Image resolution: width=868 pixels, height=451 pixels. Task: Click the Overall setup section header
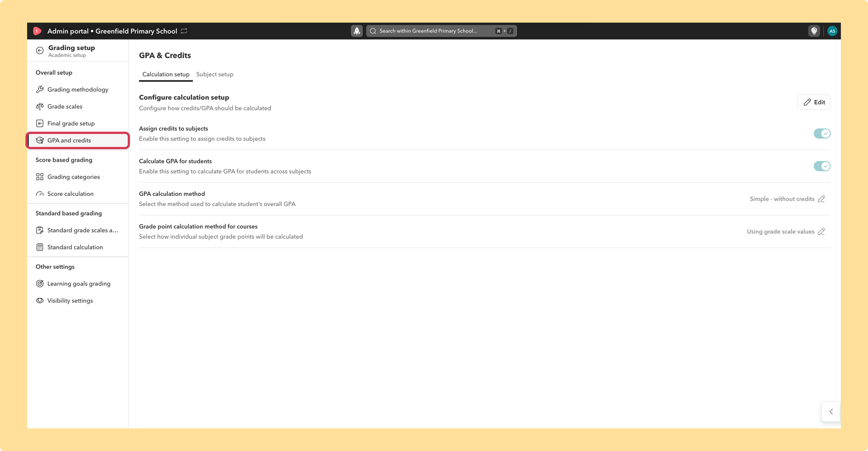tap(54, 72)
